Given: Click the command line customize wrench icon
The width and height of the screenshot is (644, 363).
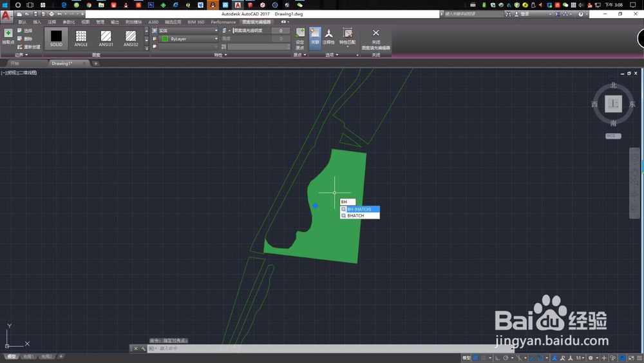Looking at the screenshot, I should pos(144,348).
